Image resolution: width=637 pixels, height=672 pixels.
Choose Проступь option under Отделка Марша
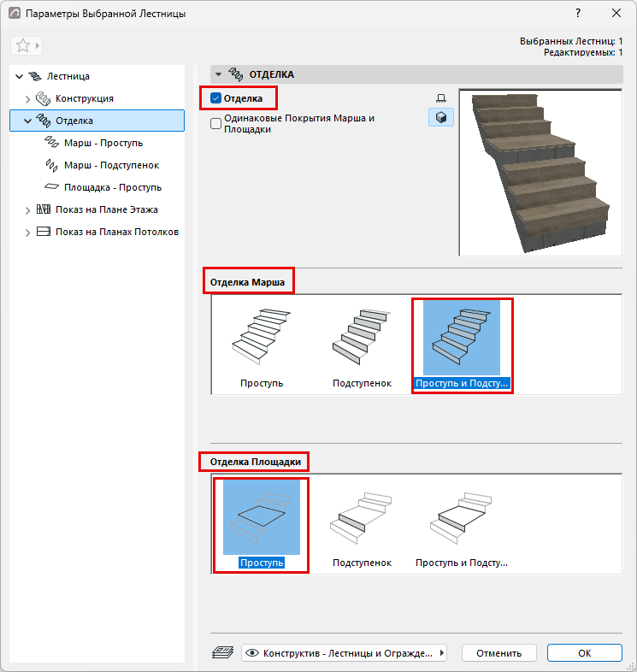point(262,345)
